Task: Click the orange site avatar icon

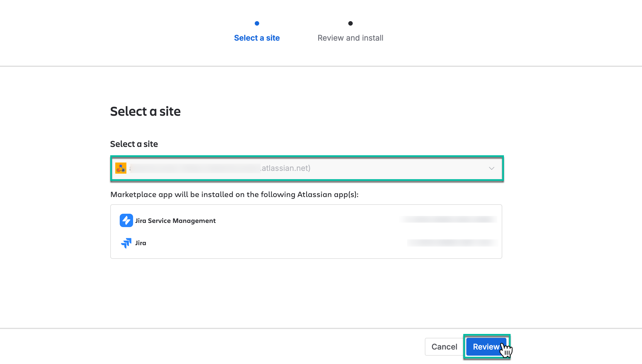Action: [121, 168]
